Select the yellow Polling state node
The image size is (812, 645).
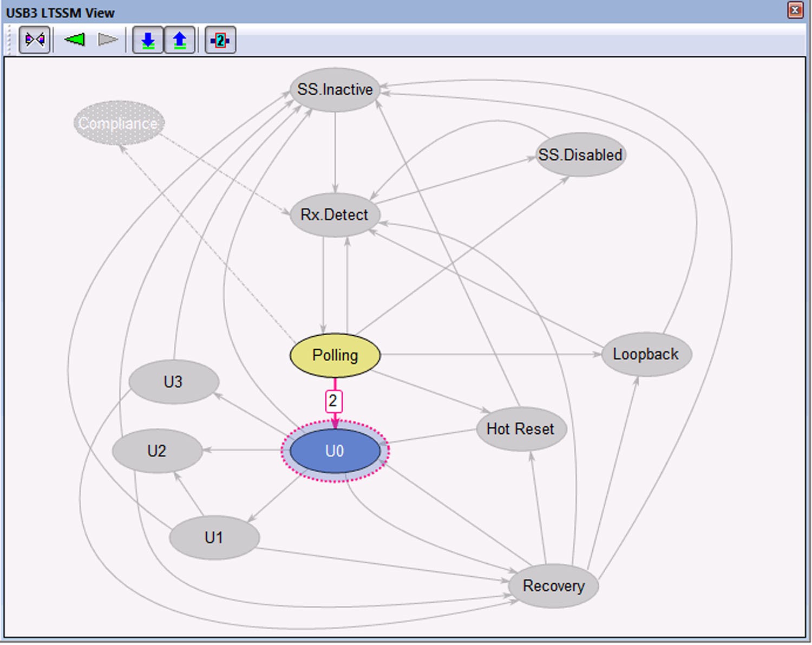click(335, 355)
